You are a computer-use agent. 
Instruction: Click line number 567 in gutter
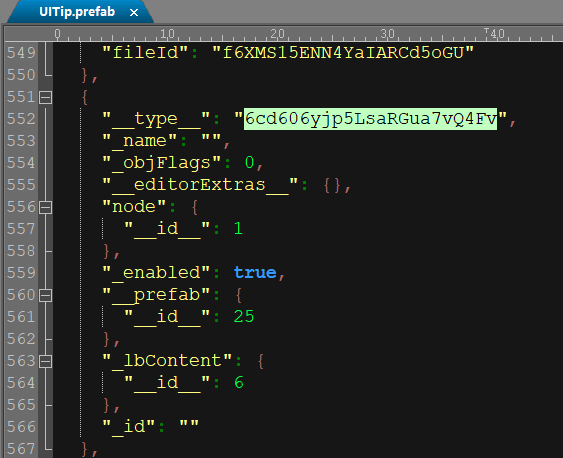[21, 449]
